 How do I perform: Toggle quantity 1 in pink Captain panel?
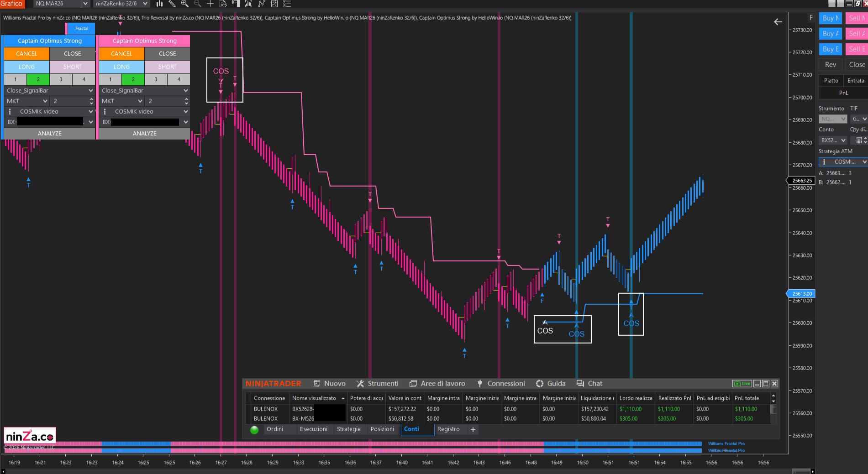[x=110, y=79]
